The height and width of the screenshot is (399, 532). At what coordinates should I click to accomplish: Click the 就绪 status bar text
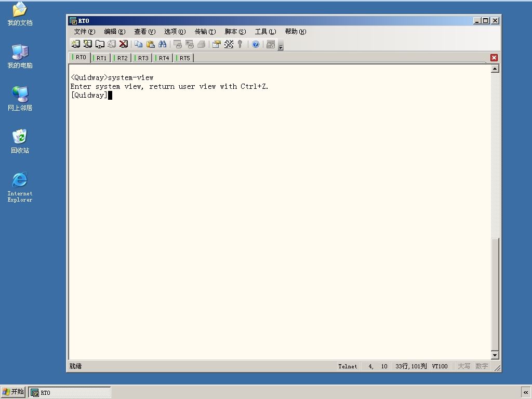pyautogui.click(x=75, y=366)
